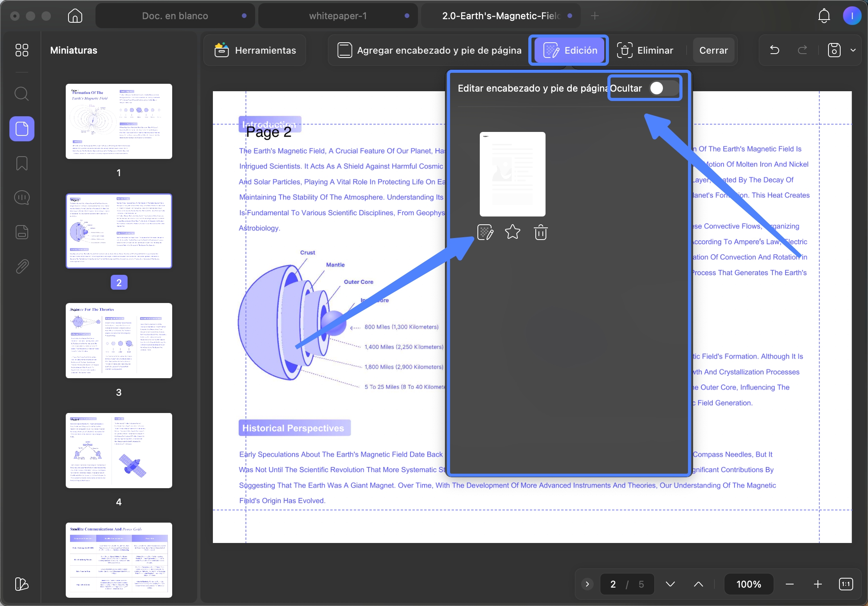Click the zoom in plus button

tap(818, 584)
